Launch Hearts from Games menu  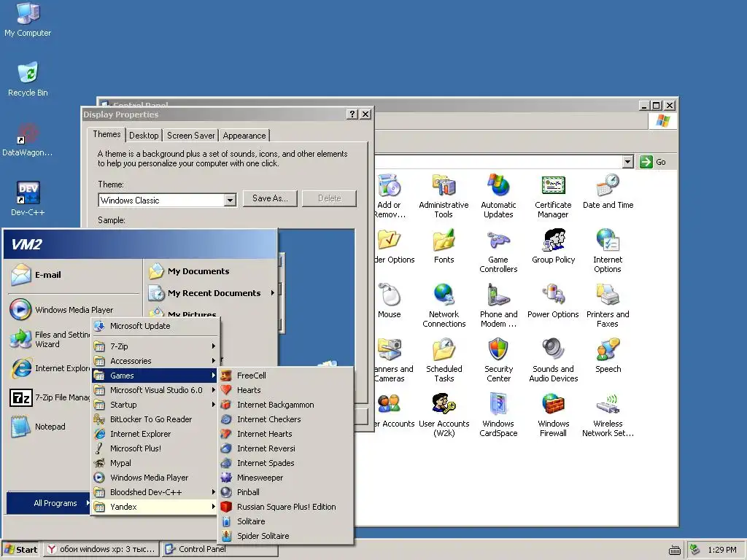(285, 390)
